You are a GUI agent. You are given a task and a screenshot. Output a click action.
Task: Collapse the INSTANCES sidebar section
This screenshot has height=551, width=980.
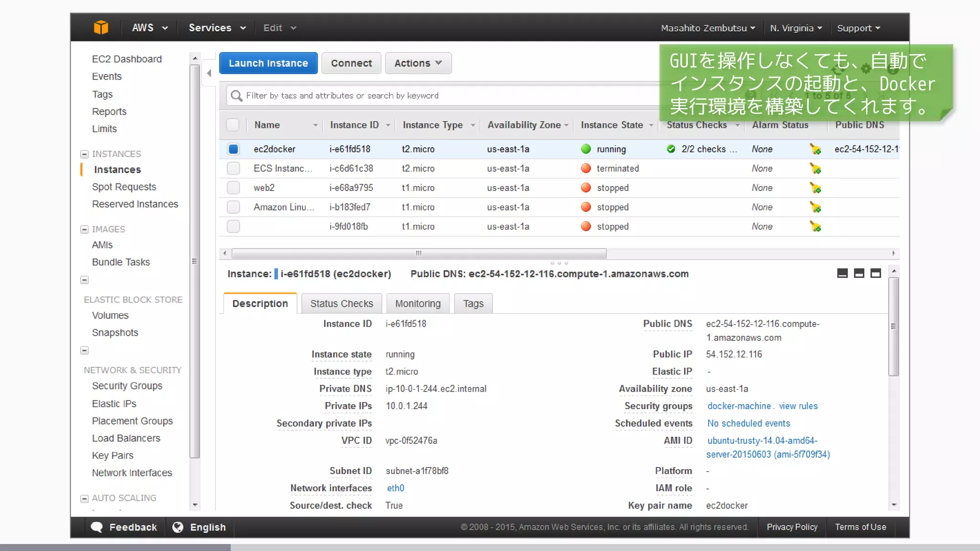[84, 154]
